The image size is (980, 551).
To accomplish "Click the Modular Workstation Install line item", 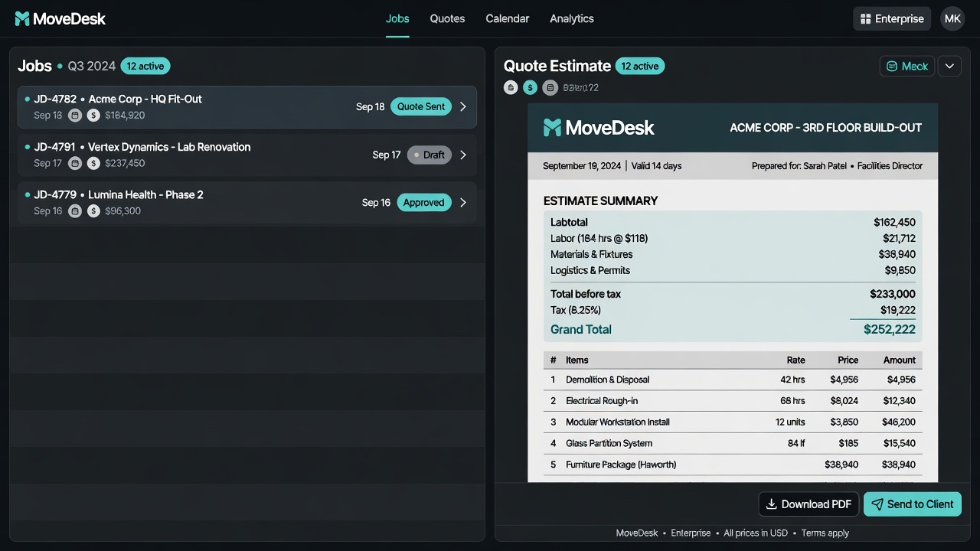I will tap(733, 422).
